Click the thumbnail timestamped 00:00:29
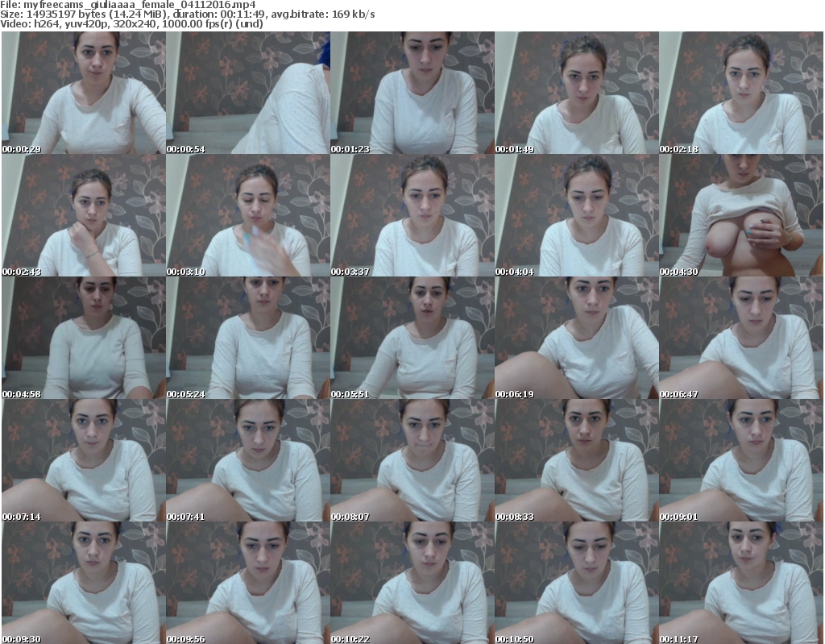The width and height of the screenshot is (825, 644). [x=84, y=93]
